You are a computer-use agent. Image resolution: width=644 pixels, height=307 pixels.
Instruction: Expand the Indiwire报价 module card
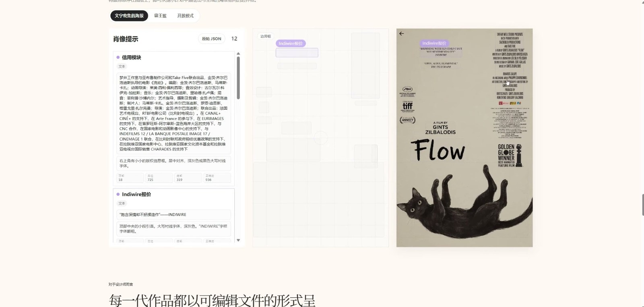pyautogui.click(x=173, y=194)
